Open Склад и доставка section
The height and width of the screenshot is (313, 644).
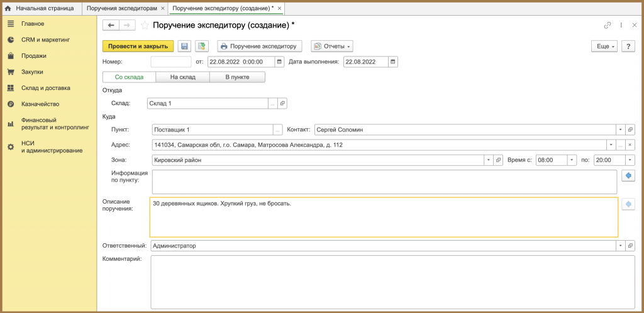click(45, 88)
